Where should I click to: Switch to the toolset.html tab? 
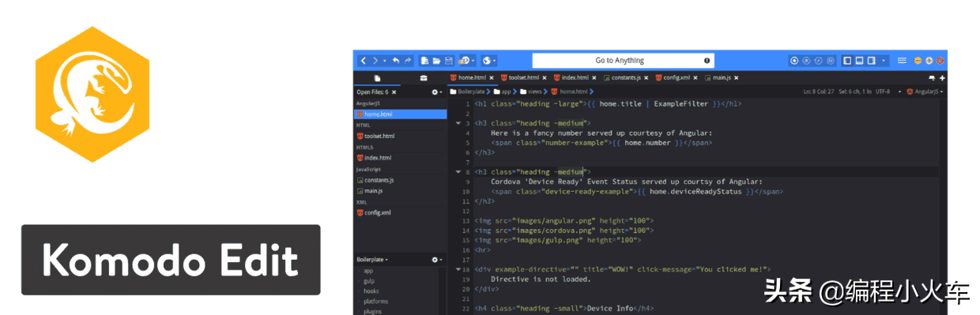tap(523, 78)
